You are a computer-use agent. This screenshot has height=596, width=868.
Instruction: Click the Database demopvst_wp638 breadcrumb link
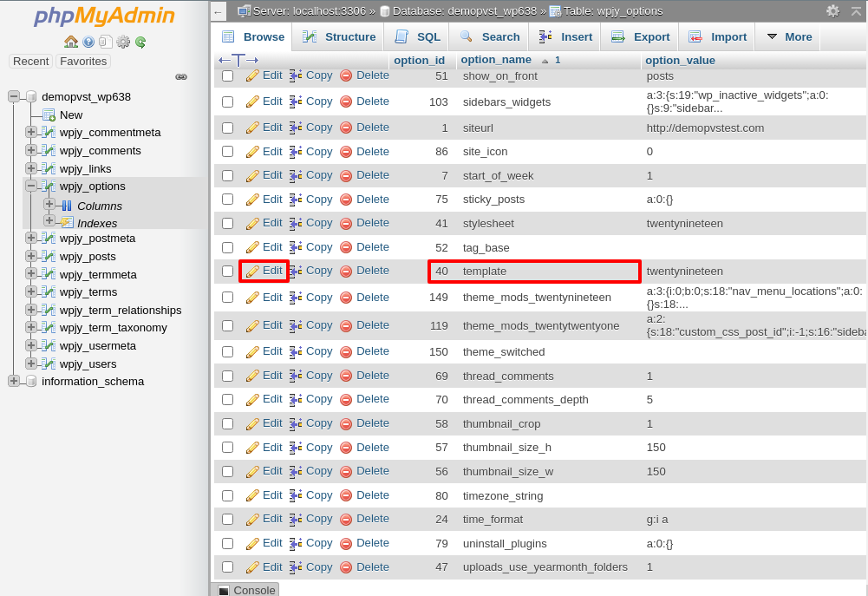click(x=465, y=11)
